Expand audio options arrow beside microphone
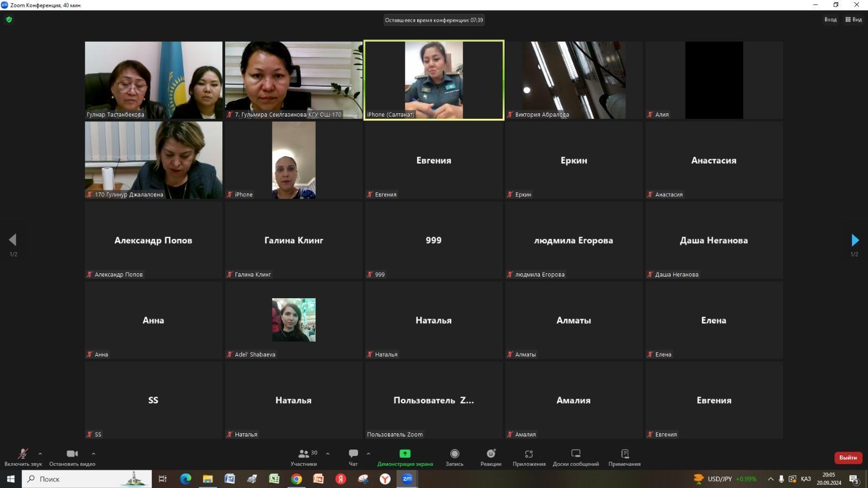Screen dimensions: 868x488 click(40, 454)
